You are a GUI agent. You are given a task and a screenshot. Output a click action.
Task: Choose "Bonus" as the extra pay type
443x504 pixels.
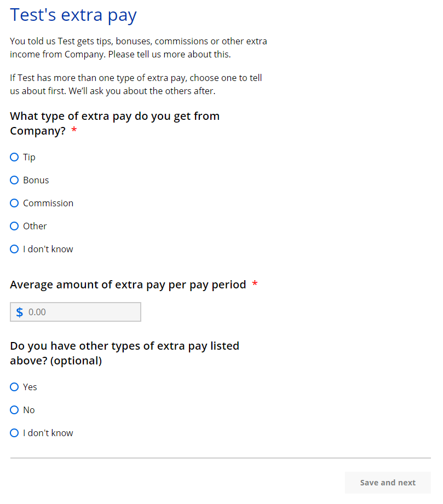tap(14, 180)
